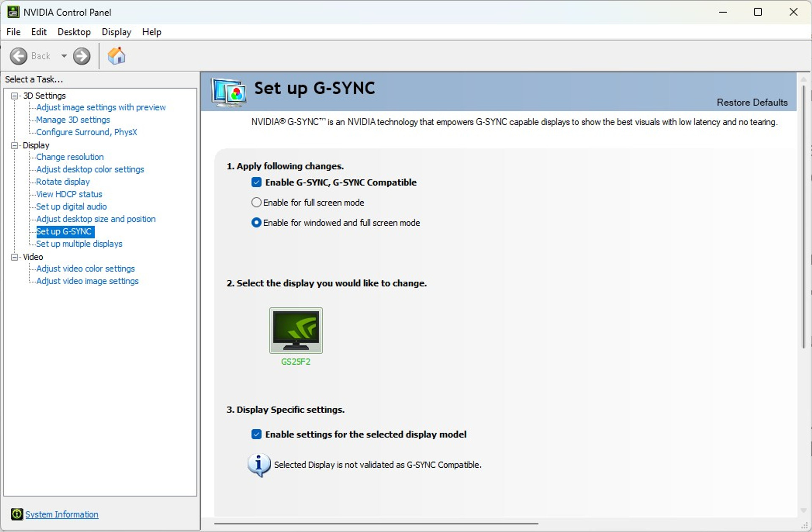
Task: Click the vertical scrollbar of the settings pane
Action: point(804,217)
